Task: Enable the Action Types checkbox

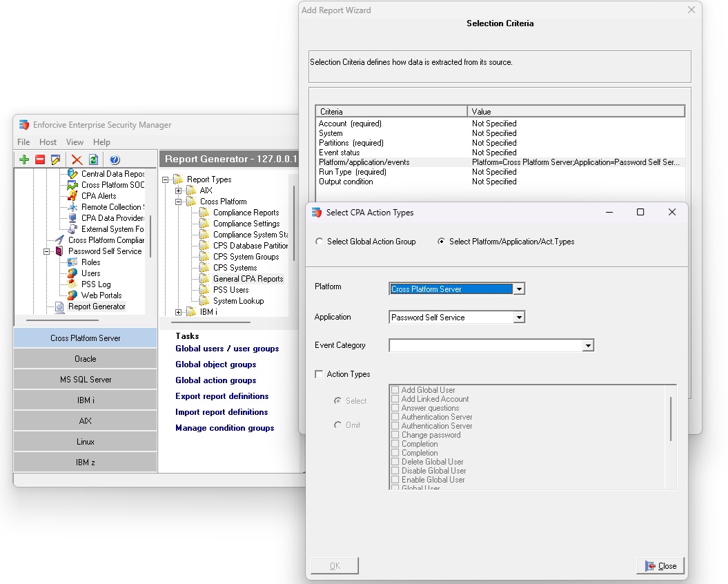Action: click(319, 374)
